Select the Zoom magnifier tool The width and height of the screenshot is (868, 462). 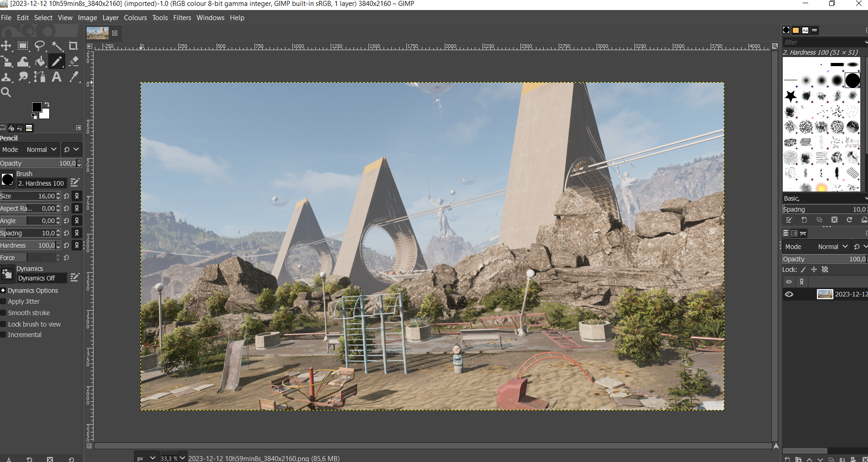[6, 93]
